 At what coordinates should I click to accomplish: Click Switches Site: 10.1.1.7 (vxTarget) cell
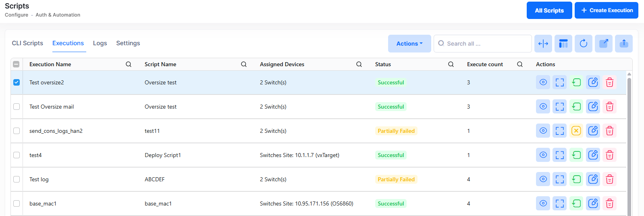click(299, 155)
